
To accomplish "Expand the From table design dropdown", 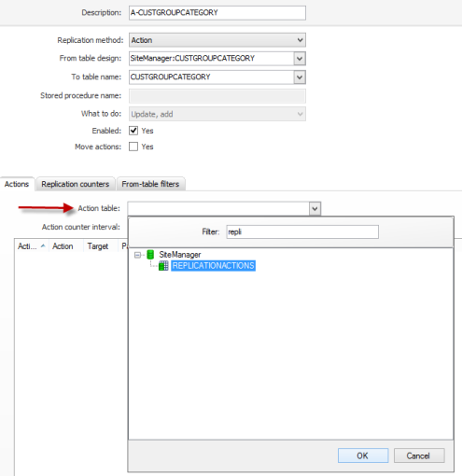I will click(x=300, y=59).
